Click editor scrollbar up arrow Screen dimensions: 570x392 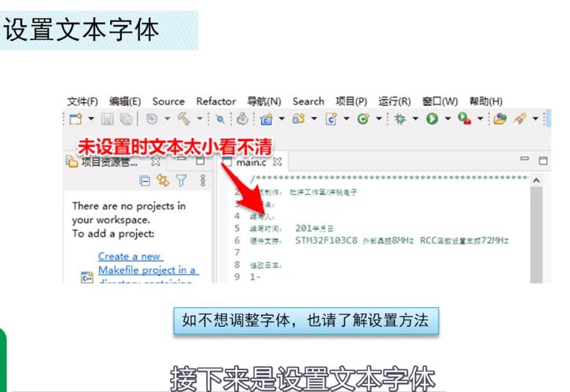coord(536,180)
